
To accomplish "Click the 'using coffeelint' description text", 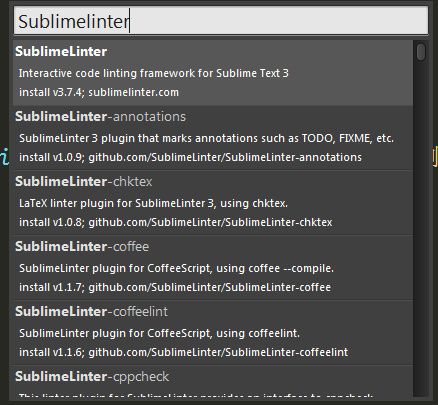I will coord(159,333).
